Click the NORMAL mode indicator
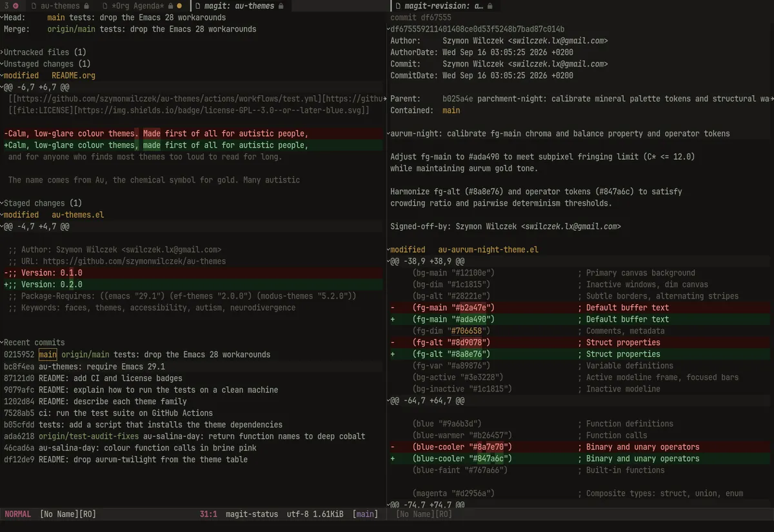 (18, 514)
